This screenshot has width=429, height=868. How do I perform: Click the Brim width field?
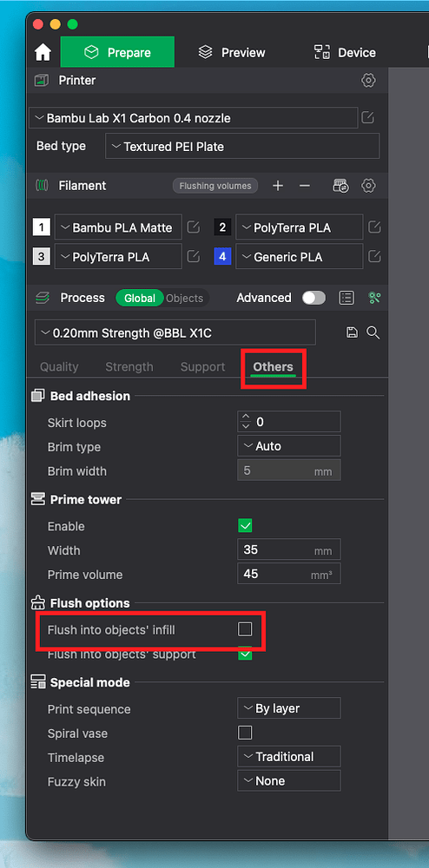(289, 470)
